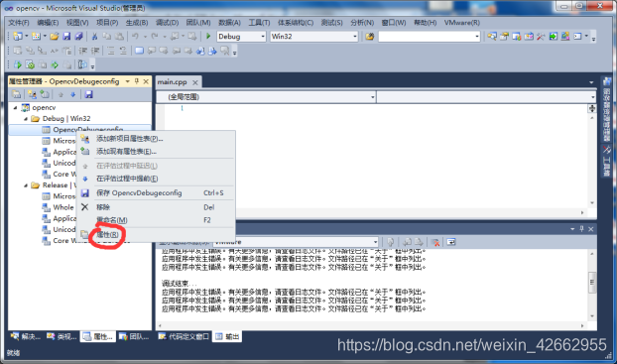Click the Open File folder icon
Screen dimensions: 617x364
coord(55,37)
